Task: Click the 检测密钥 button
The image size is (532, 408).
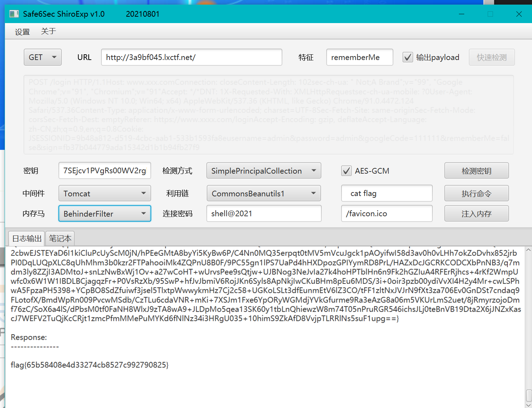Action: (x=476, y=171)
